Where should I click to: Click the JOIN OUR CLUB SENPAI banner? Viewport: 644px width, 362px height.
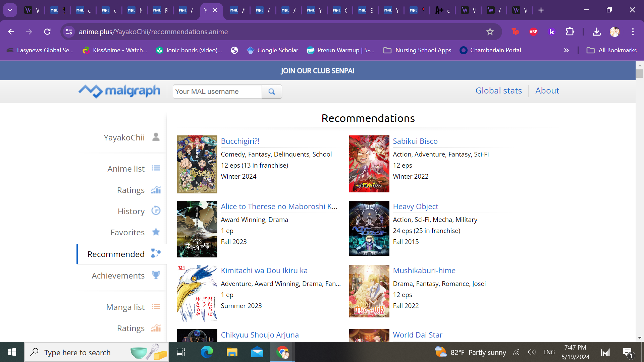[317, 71]
